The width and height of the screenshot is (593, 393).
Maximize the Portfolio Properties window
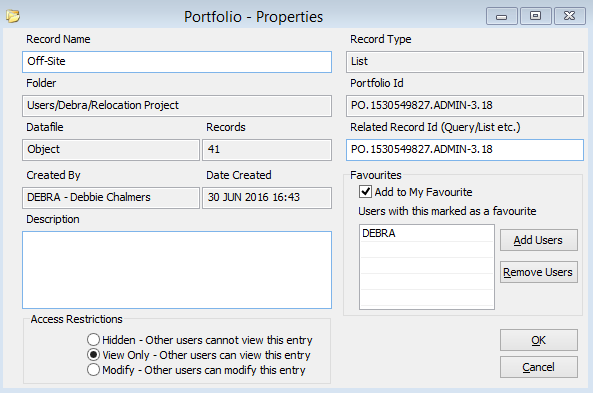pos(535,16)
